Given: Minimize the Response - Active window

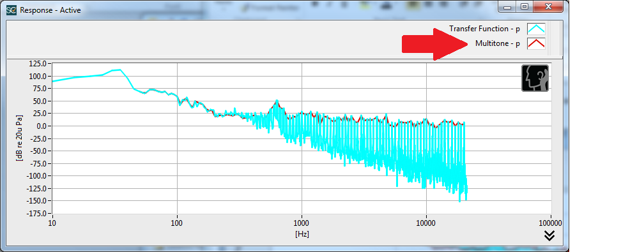Looking at the screenshot, I should point(508,6).
